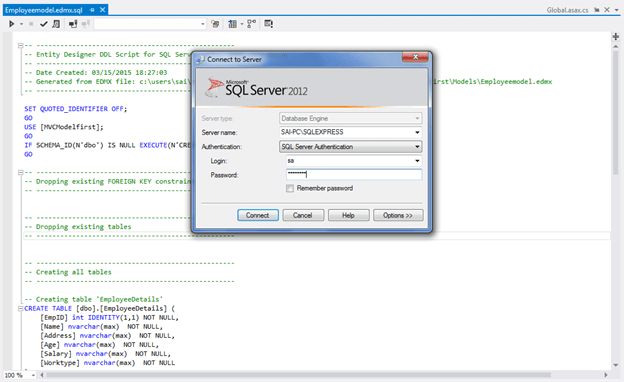Click the '[Age] nvarchar(max) NOT NULL,' line
The height and width of the screenshot is (382, 624).
point(99,345)
